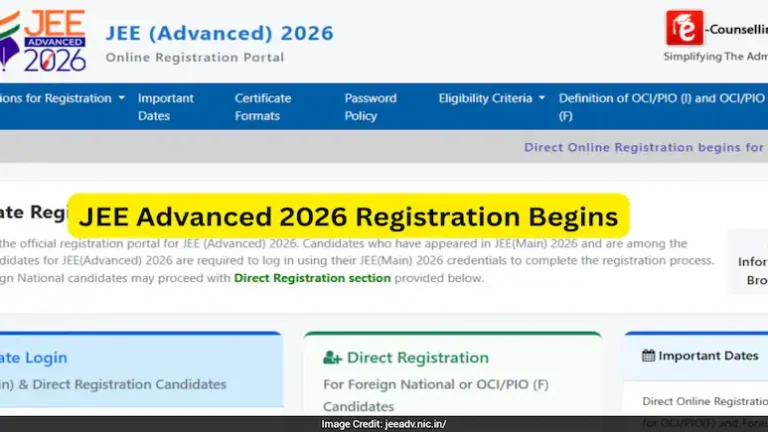Viewport: 768px width, 432px height.
Task: Open the Candidate Login card heading
Action: point(34,358)
